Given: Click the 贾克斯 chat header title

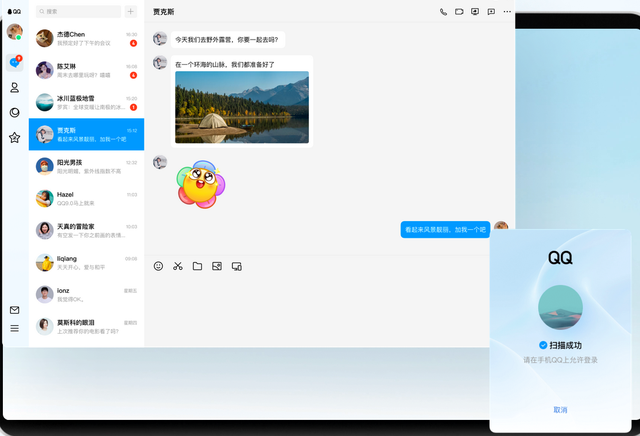Looking at the screenshot, I should 164,12.
